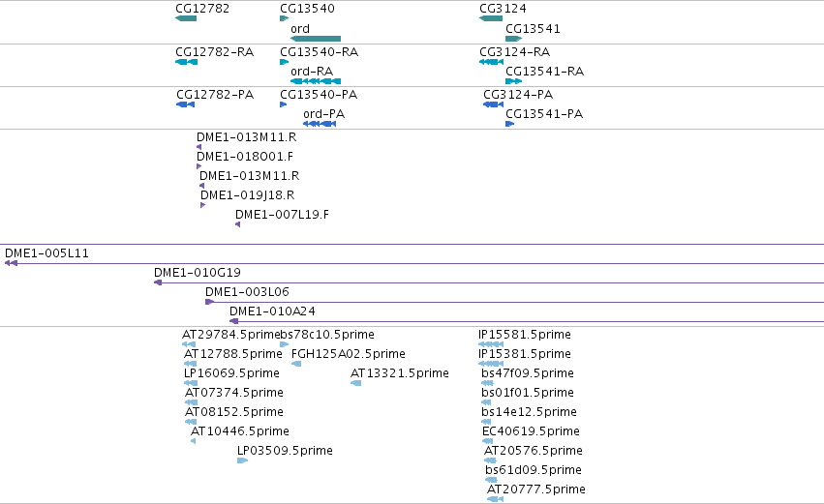Click transcript CG13541-RA label
This screenshot has height=504, width=824.
[544, 72]
